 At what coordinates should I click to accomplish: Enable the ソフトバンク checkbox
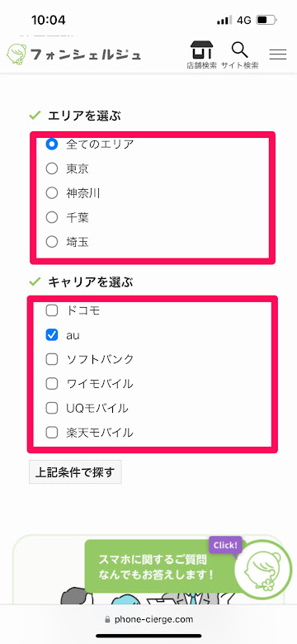(x=52, y=359)
